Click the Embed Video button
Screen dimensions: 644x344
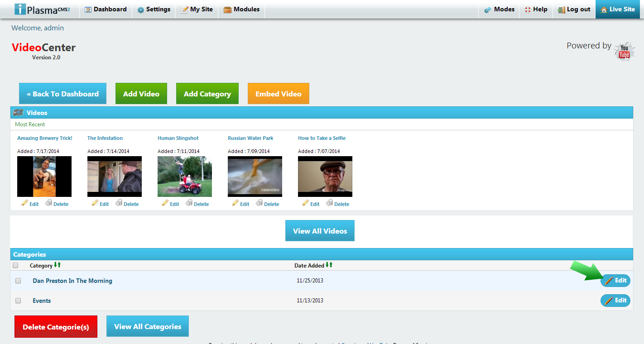(x=279, y=94)
